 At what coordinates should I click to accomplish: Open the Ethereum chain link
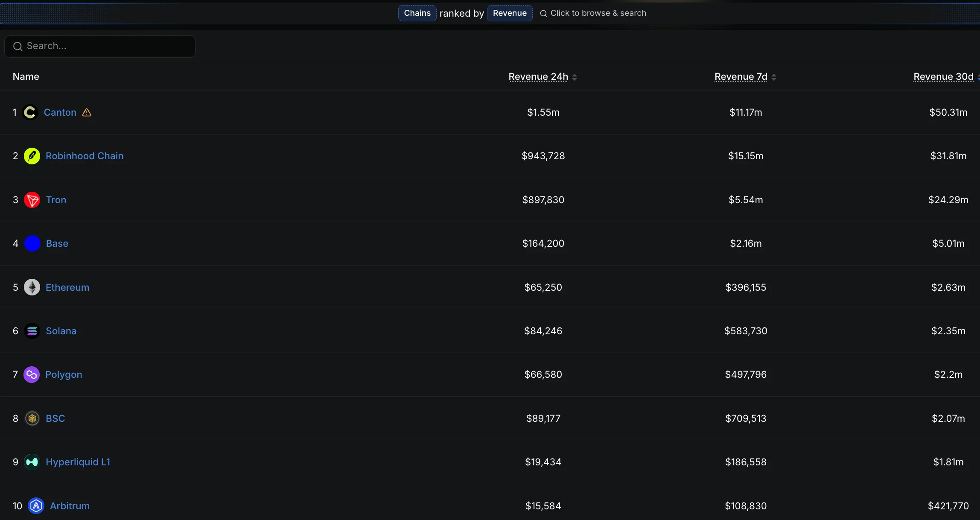tap(67, 287)
